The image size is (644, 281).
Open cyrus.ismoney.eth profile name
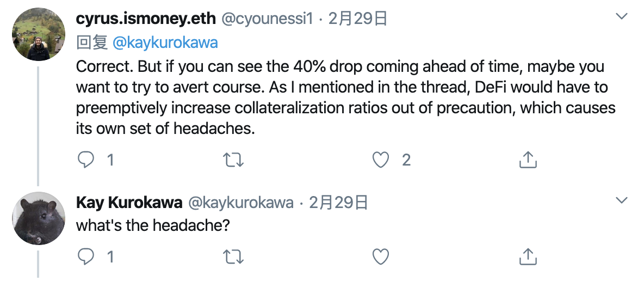[x=146, y=19]
